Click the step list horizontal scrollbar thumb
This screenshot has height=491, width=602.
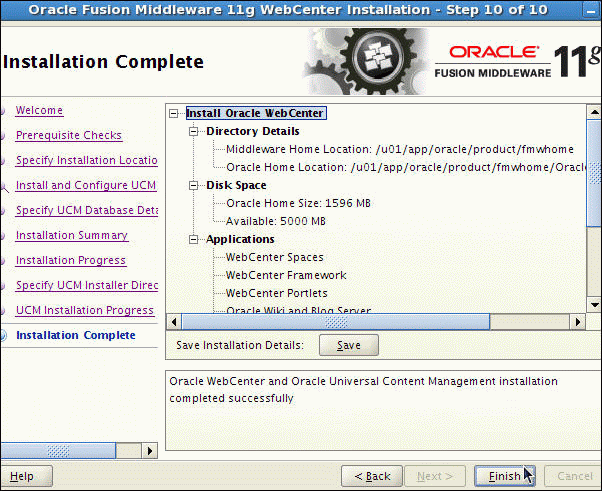pos(58,451)
